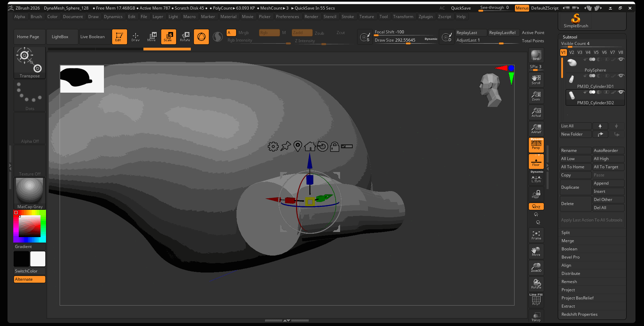Click the gizmo home reset icon
The image size is (644, 326).
[310, 146]
